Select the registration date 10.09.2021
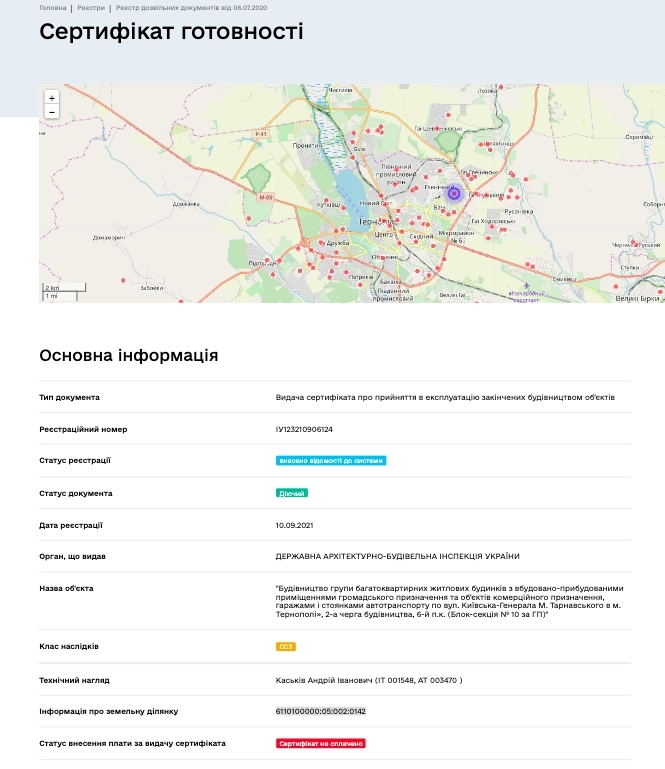 pyautogui.click(x=294, y=525)
